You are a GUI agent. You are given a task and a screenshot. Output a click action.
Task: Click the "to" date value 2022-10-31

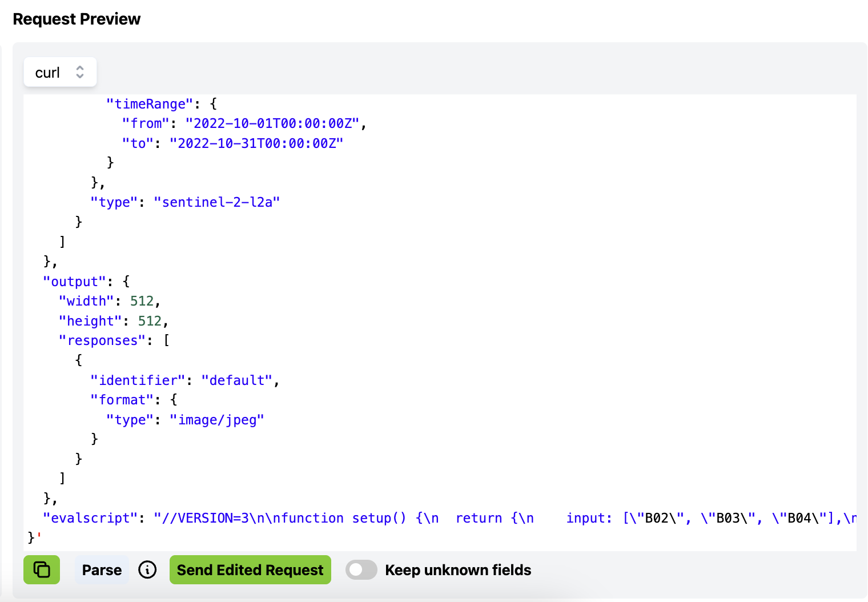pyautogui.click(x=256, y=143)
